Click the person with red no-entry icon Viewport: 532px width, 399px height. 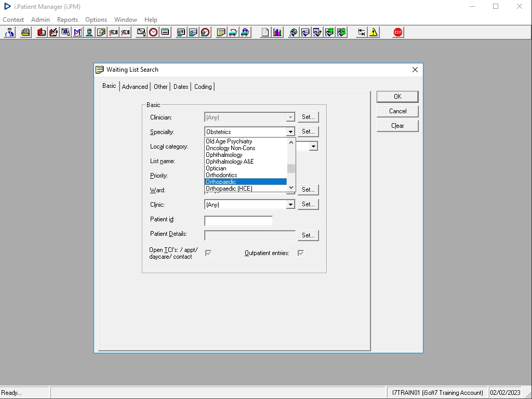pos(205,32)
